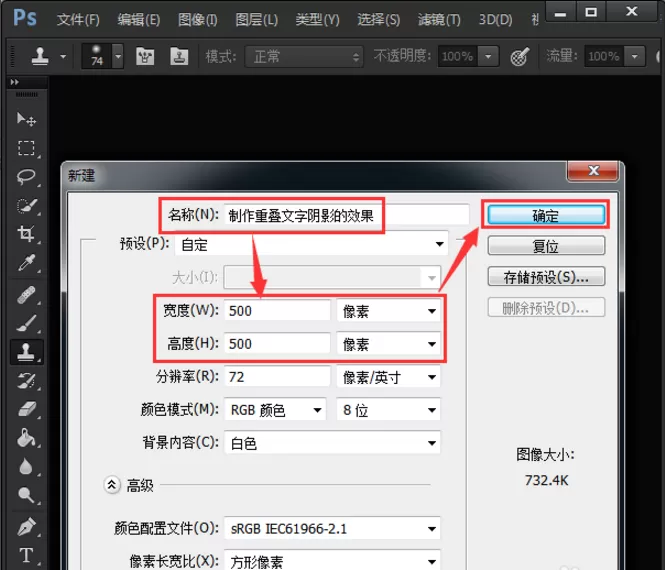Image resolution: width=665 pixels, height=570 pixels.
Task: Select the Eraser tool
Action: (x=26, y=409)
